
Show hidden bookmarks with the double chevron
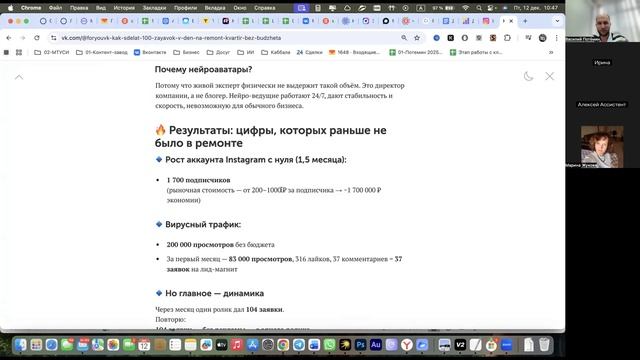[x=551, y=52]
